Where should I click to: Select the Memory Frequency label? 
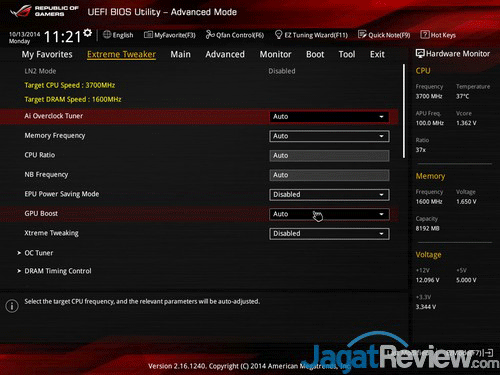[55, 136]
